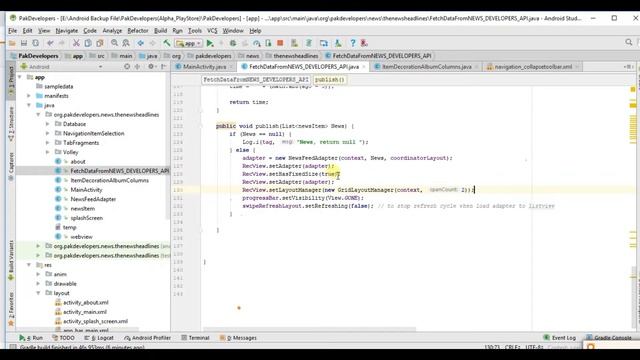640x360 pixels.
Task: Switch to ItemDecorationAlbumColumns.java tab
Action: [x=426, y=67]
